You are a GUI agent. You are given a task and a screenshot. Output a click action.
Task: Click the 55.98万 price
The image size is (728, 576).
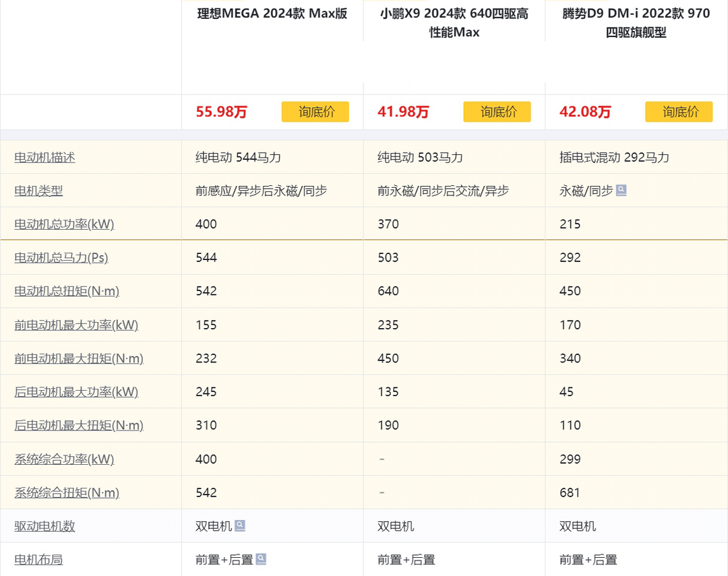point(222,112)
